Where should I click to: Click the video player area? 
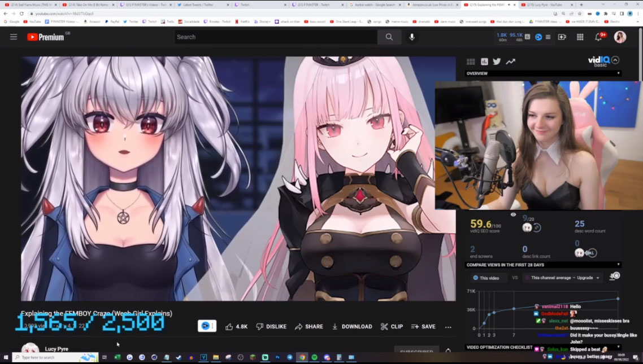coord(238,178)
